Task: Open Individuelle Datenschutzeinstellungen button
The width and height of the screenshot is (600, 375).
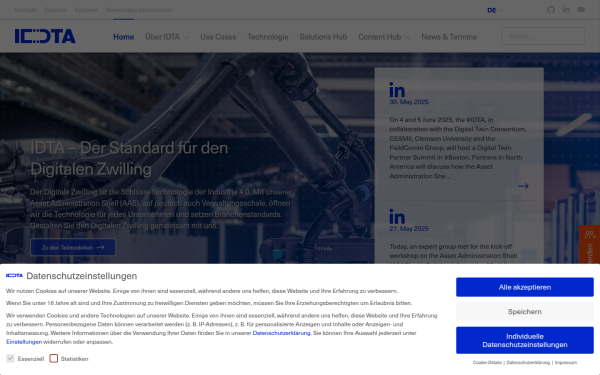Action: 525,340
